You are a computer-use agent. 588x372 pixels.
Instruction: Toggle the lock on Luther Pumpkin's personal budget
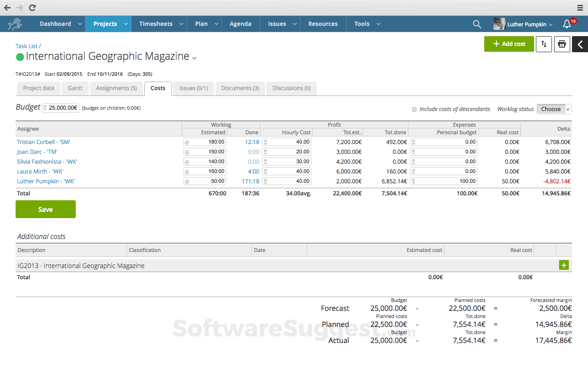pyautogui.click(x=414, y=181)
